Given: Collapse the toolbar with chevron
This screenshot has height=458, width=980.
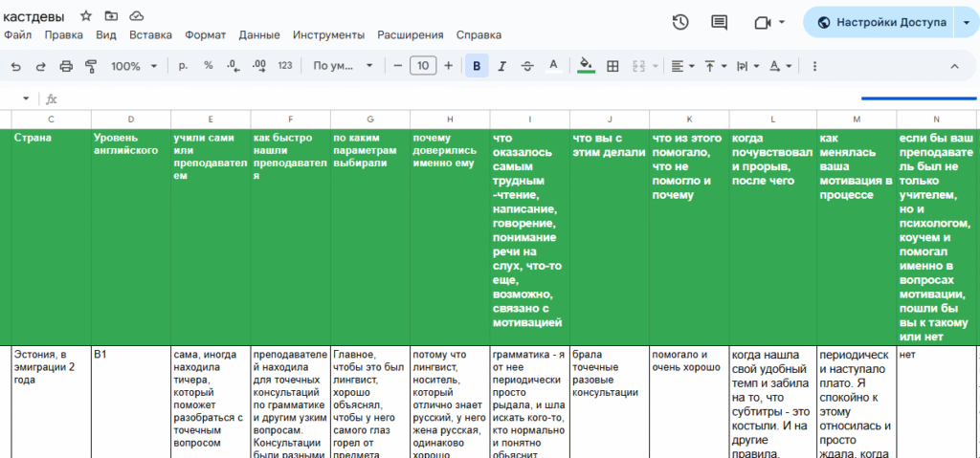Looking at the screenshot, I should [954, 66].
